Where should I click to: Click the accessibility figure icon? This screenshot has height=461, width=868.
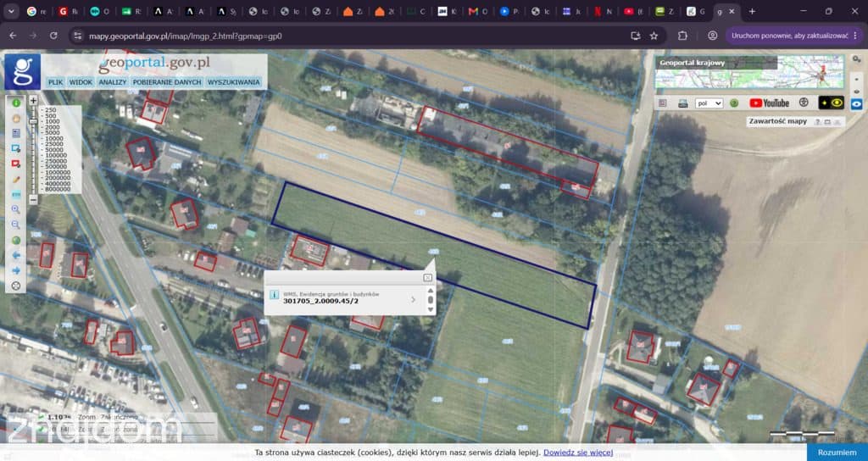click(x=804, y=103)
